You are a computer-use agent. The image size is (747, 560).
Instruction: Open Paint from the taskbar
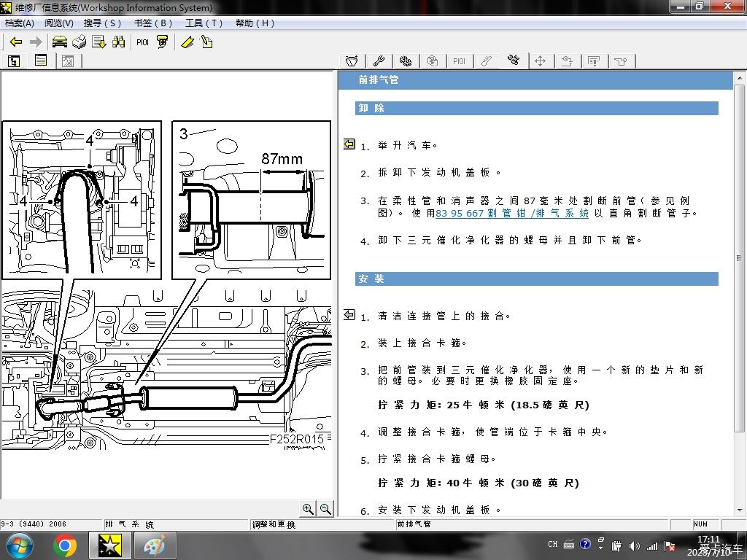155,545
